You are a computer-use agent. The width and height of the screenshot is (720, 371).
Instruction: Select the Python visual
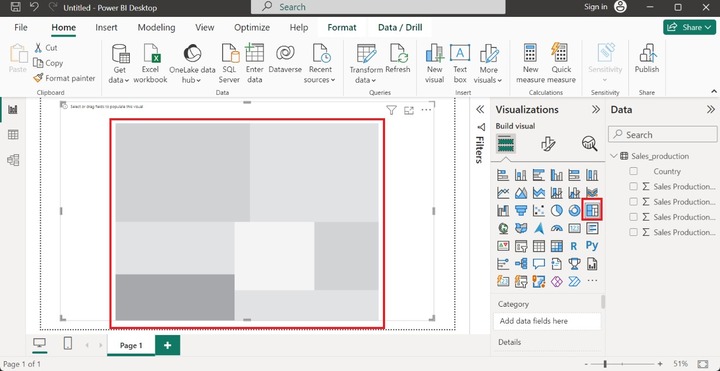(592, 246)
